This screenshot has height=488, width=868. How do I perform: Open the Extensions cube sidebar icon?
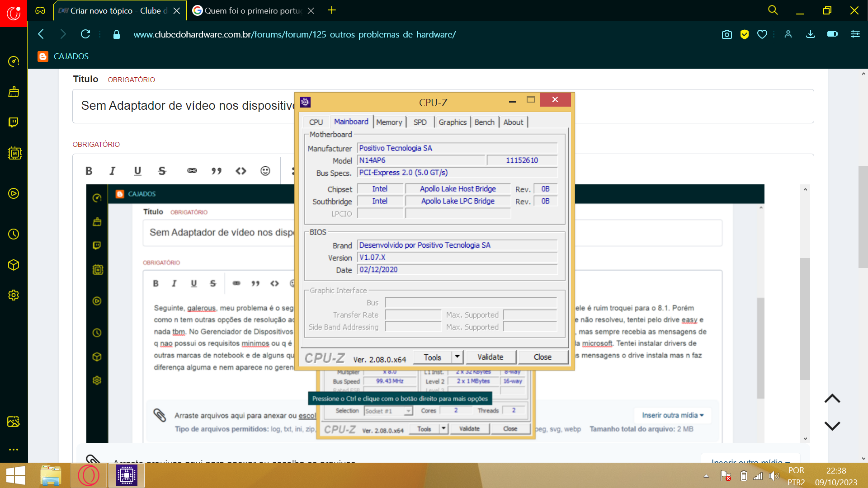[x=14, y=265]
